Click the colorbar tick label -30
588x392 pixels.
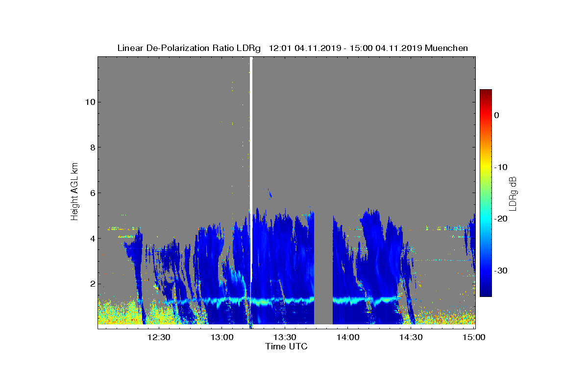click(500, 271)
